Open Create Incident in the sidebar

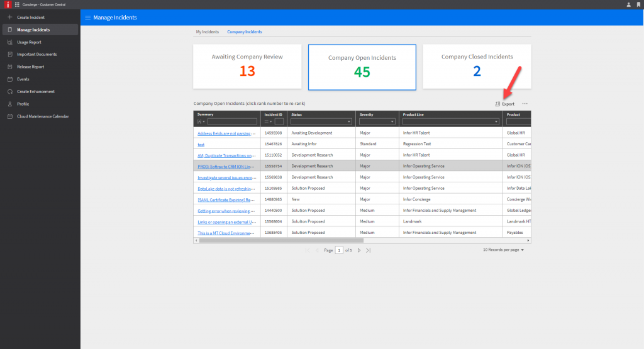click(30, 18)
